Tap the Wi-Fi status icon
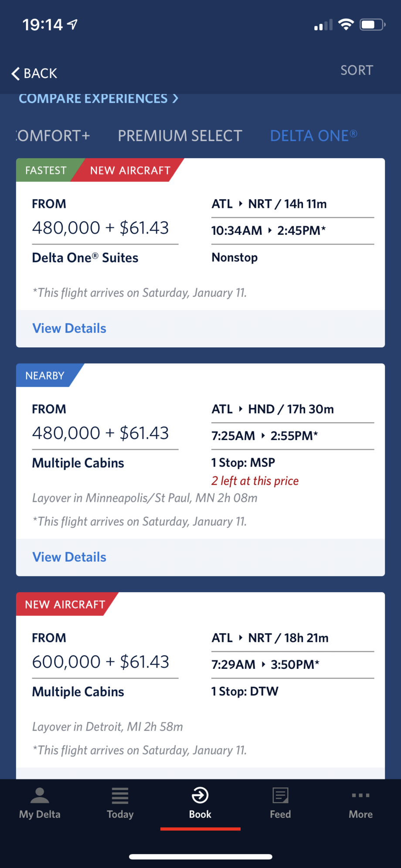 (x=346, y=24)
